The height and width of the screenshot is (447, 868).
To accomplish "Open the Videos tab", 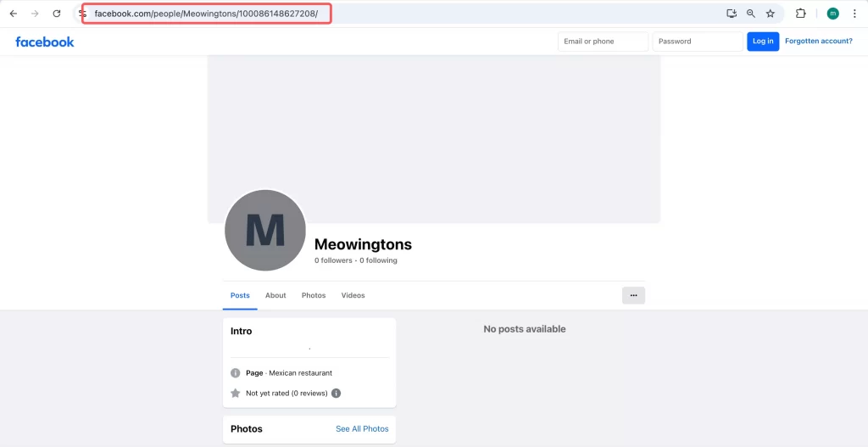I will pos(353,295).
